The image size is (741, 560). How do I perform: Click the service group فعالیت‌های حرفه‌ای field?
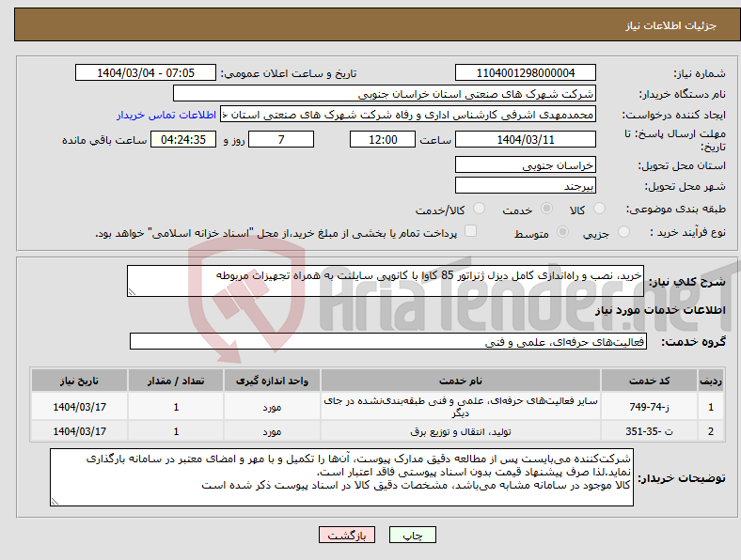pos(388,341)
